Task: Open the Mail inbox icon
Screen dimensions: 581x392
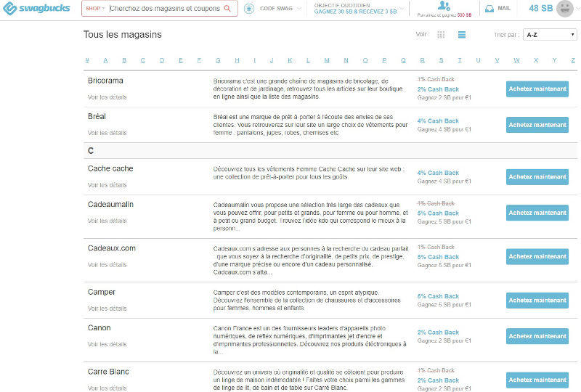Action: pos(489,8)
